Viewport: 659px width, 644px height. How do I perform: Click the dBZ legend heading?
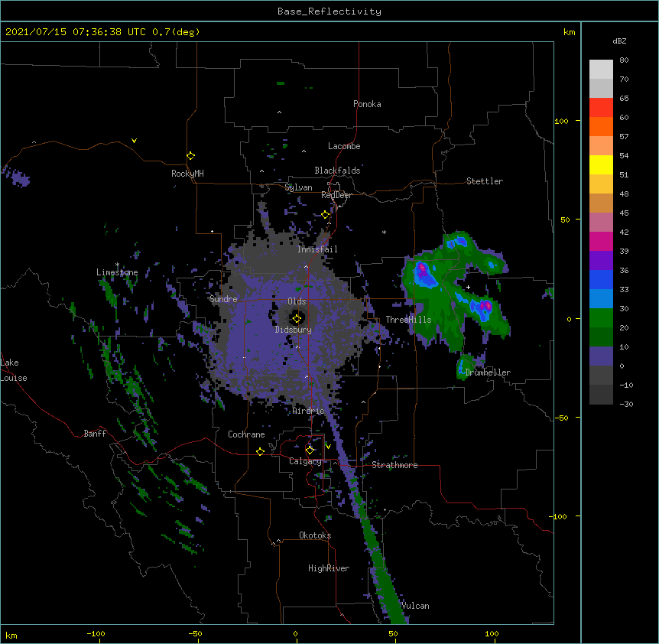tap(619, 41)
